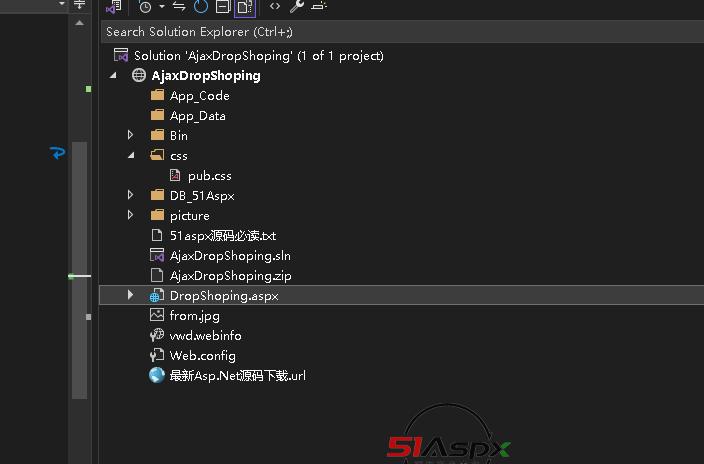Toggle Show All Files
704x464 pixels.
pyautogui.click(x=245, y=7)
